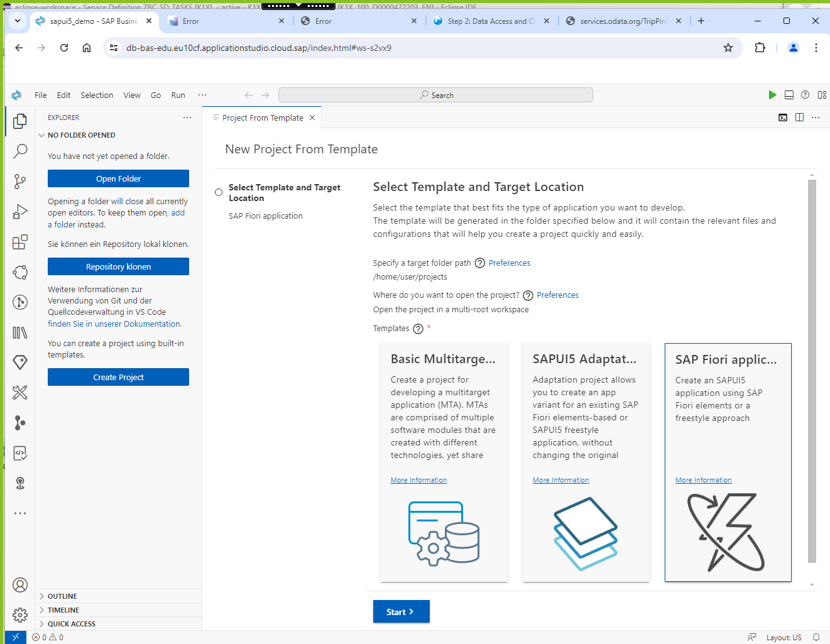The width and height of the screenshot is (830, 644).
Task: Open the code checkmark icon in activity bar
Action: (20, 453)
